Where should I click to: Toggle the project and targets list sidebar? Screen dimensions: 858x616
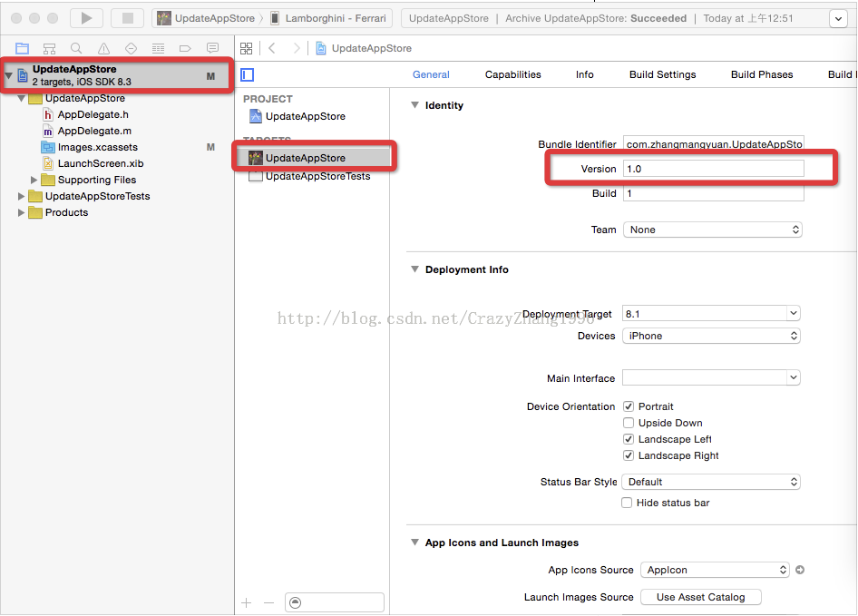248,75
